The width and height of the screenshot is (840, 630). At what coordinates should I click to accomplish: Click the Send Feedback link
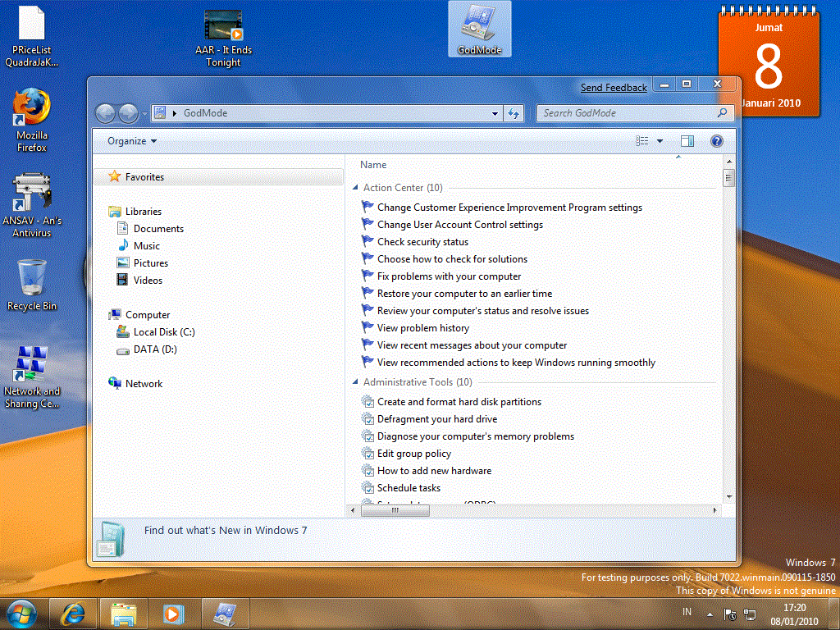point(614,87)
